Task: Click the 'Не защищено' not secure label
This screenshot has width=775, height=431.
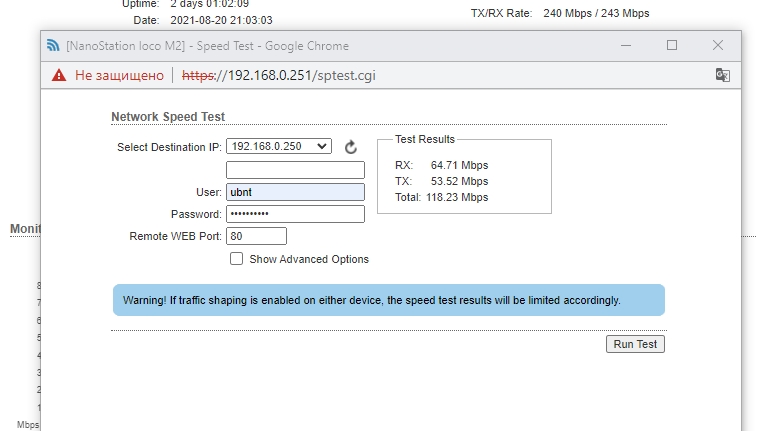Action: 119,76
